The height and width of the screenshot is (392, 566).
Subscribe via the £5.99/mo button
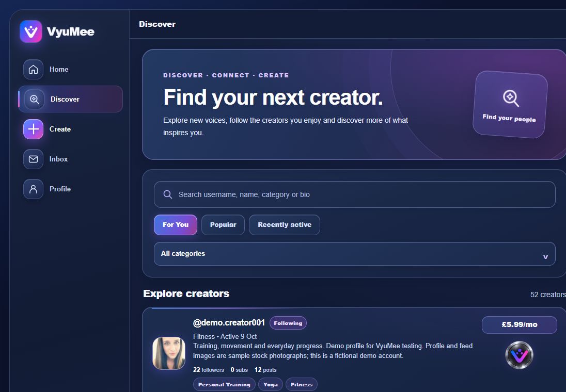[519, 324]
